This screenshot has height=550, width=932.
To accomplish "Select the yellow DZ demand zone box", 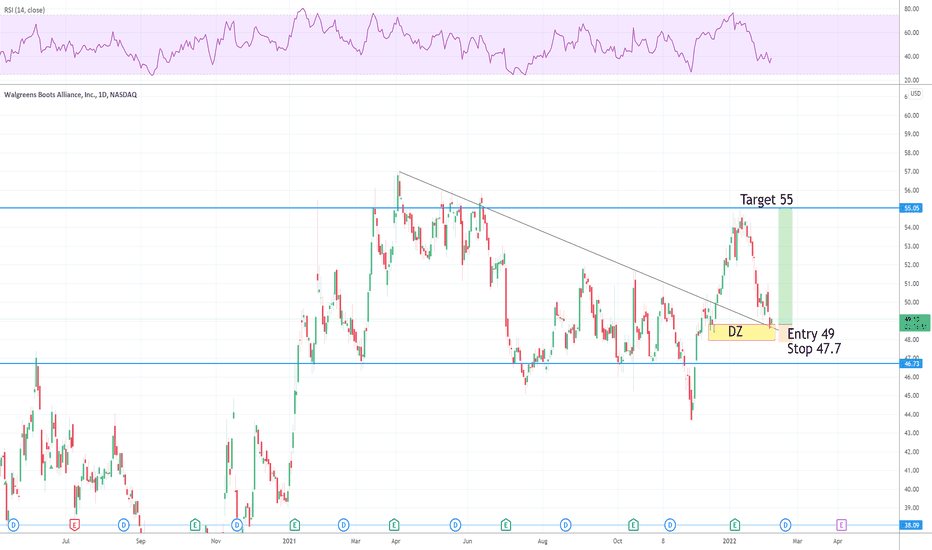I will [742, 332].
